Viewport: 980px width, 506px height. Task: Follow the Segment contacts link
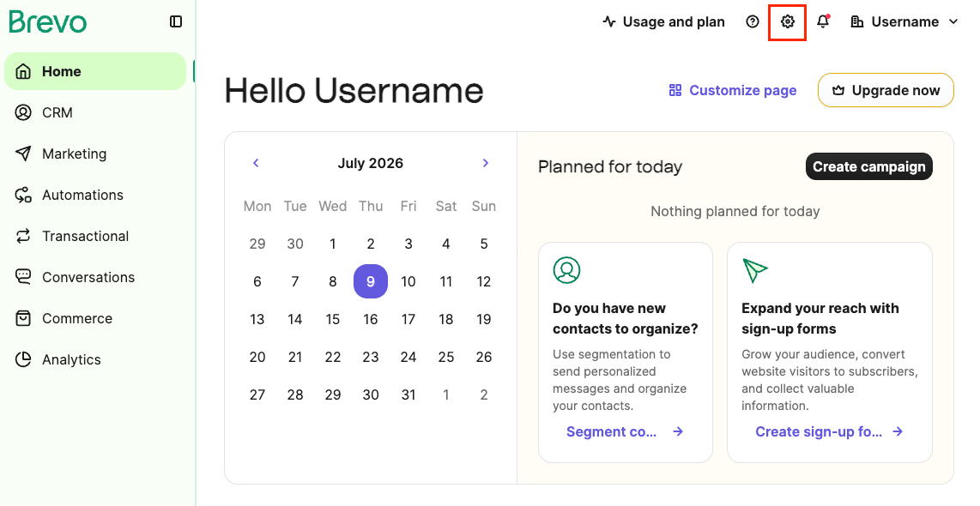coord(625,431)
